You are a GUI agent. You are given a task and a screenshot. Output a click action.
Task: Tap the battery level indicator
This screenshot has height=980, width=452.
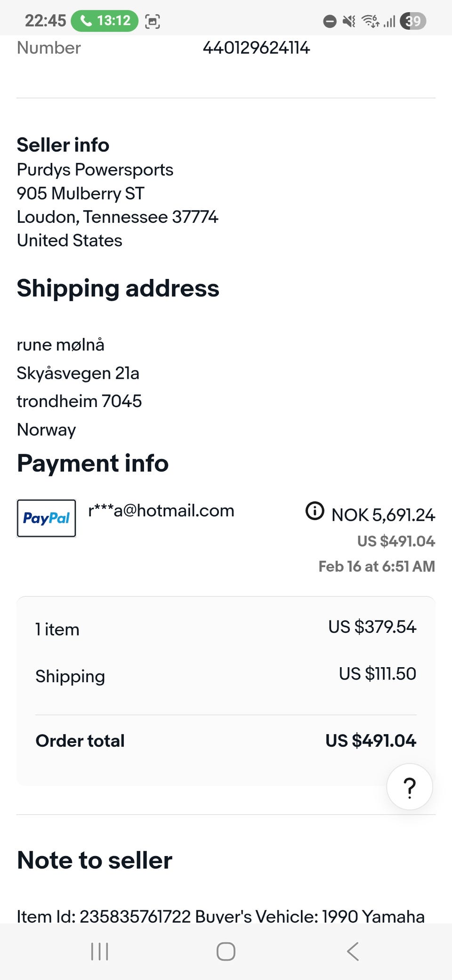coord(412,21)
